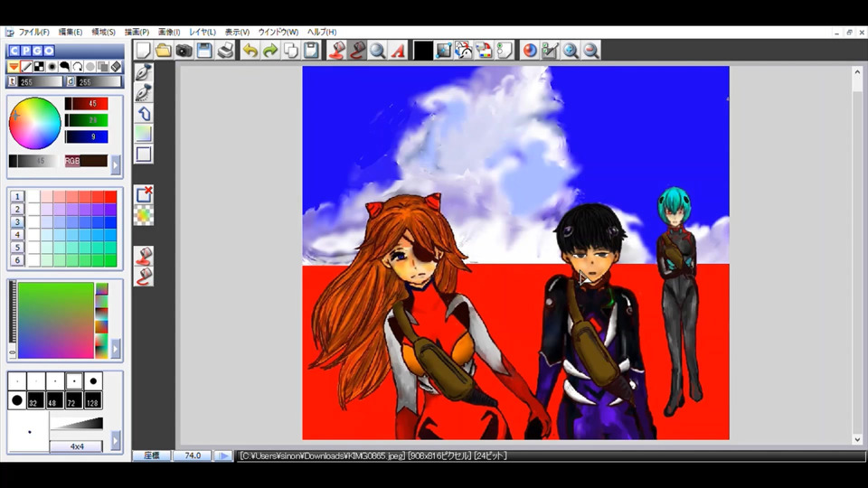This screenshot has height=488, width=868.
Task: Click the camera capture icon
Action: 184,51
